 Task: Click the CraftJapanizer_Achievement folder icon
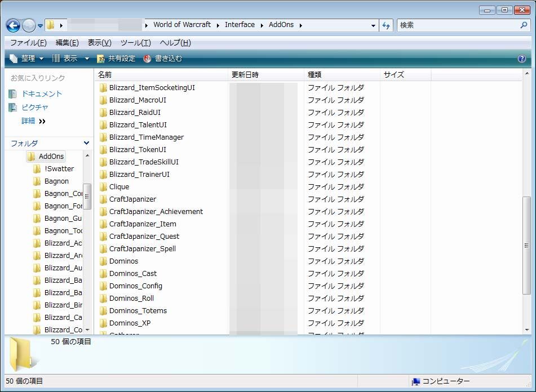pos(103,212)
